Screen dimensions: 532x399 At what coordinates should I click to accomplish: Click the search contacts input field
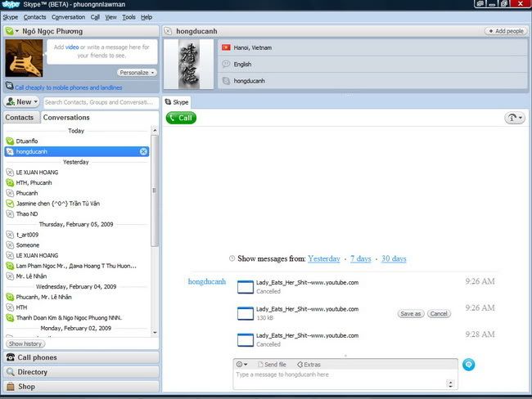(100, 102)
